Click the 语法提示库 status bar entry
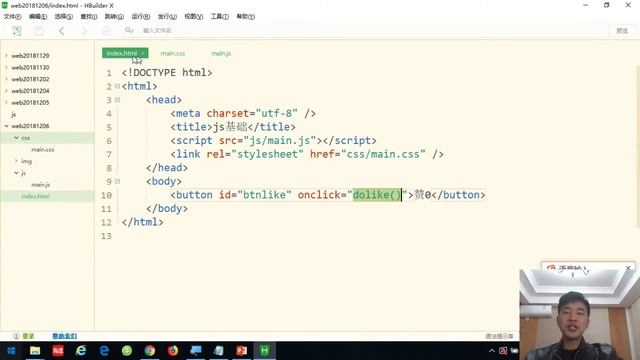 499,336
